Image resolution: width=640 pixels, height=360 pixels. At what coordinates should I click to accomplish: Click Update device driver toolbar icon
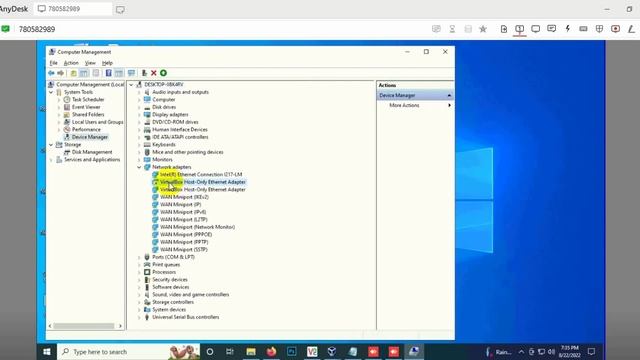point(144,73)
